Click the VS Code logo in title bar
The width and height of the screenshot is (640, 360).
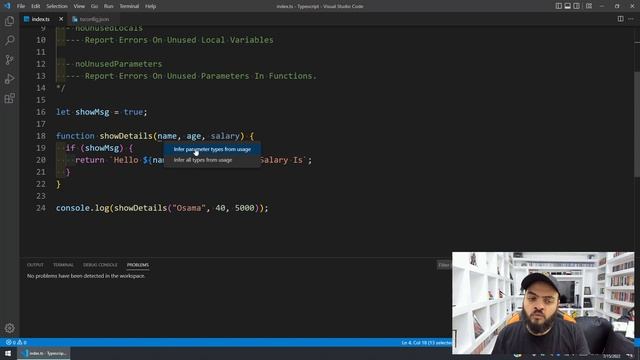pyautogui.click(x=7, y=6)
